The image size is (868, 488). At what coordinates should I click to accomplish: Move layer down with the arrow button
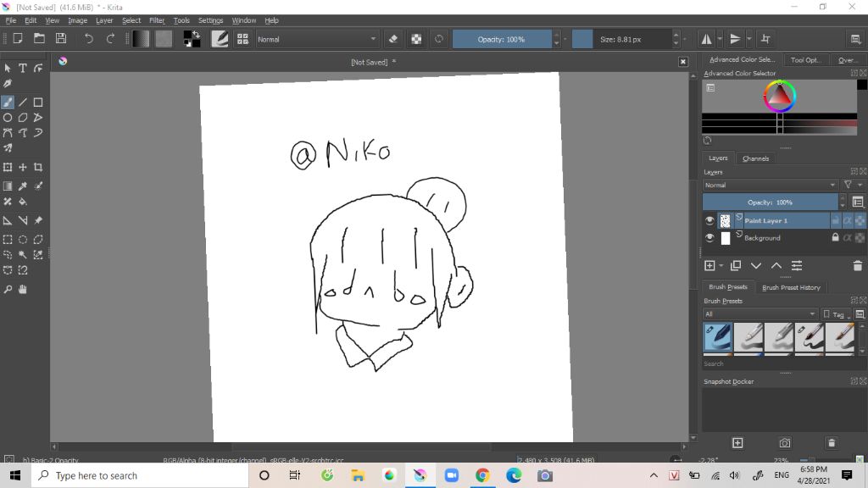pyautogui.click(x=756, y=265)
